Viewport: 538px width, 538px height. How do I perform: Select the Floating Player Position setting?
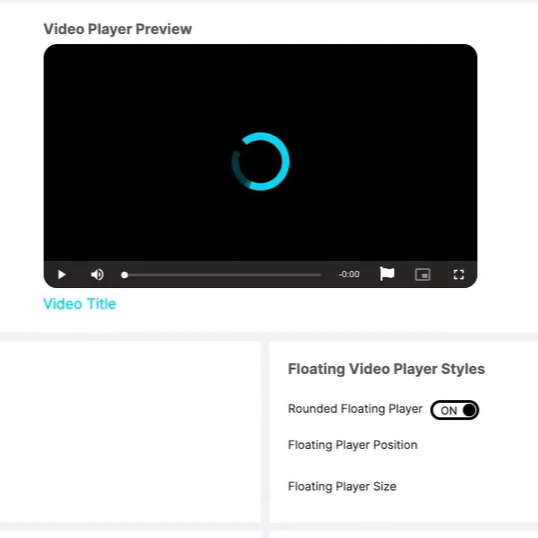point(353,445)
